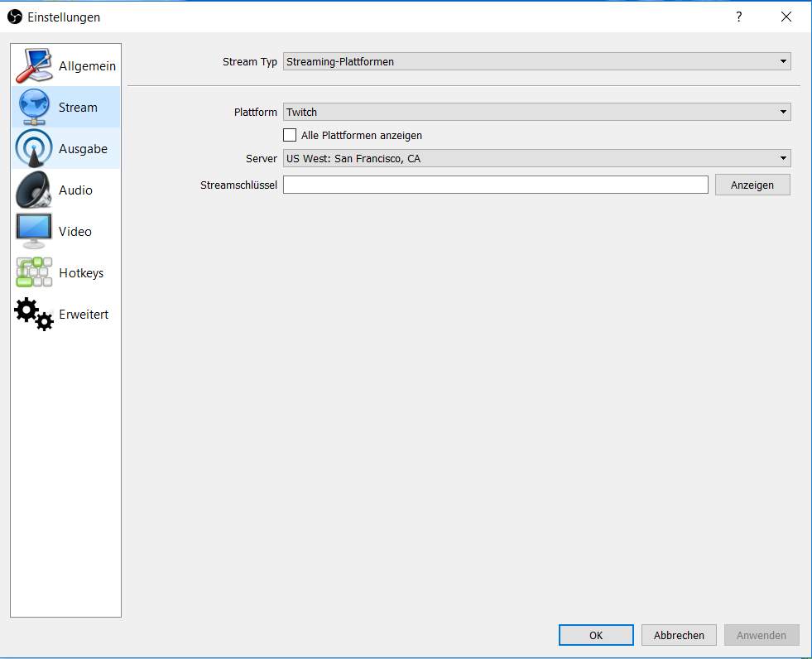Viewport: 812px width, 659px height.
Task: Enable "Alle Plattformen anzeigen" checkbox
Action: 290,135
